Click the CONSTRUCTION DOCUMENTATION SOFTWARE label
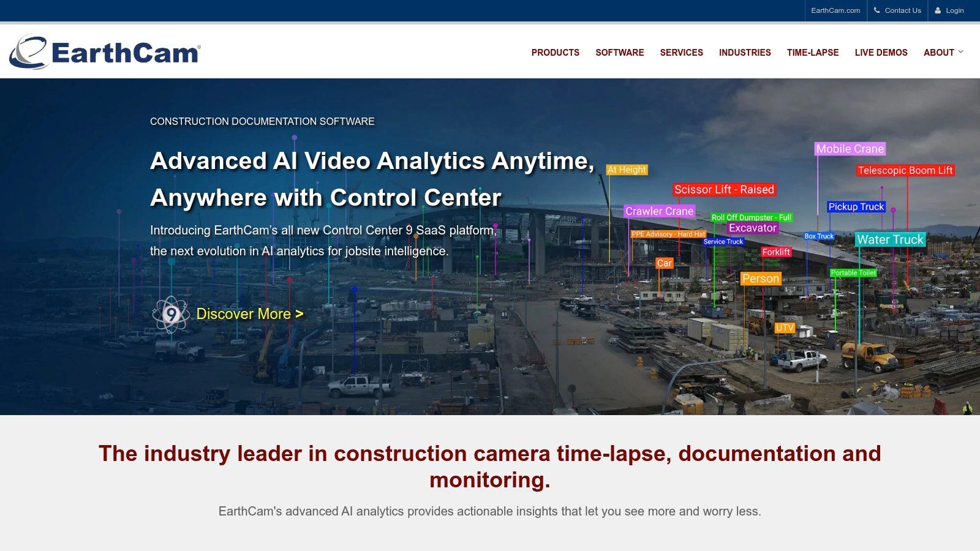The image size is (980, 551). coord(262,121)
